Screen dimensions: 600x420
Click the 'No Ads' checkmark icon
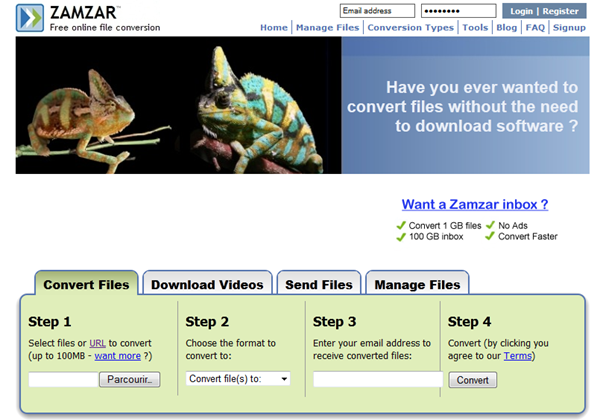tap(490, 225)
